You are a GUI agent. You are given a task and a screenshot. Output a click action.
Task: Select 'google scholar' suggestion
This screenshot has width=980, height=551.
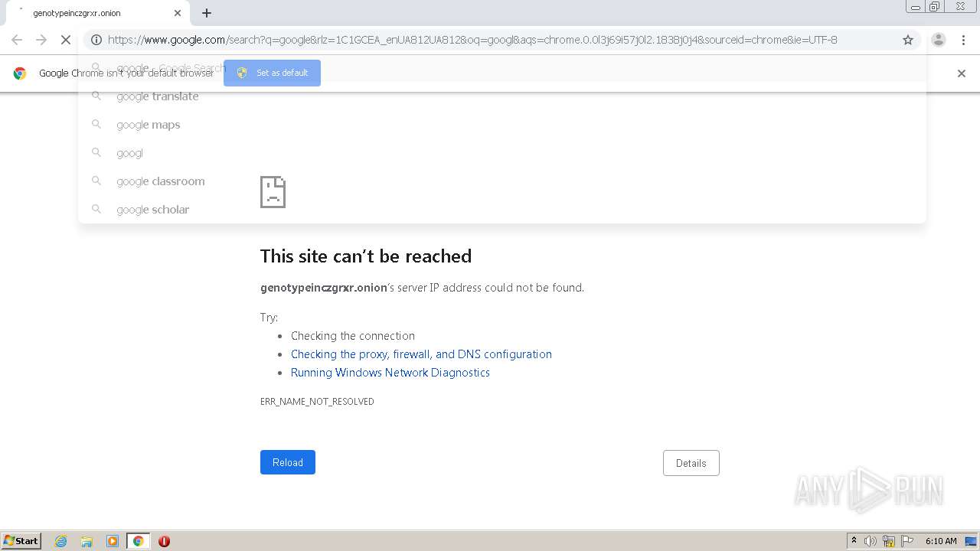pos(502,210)
